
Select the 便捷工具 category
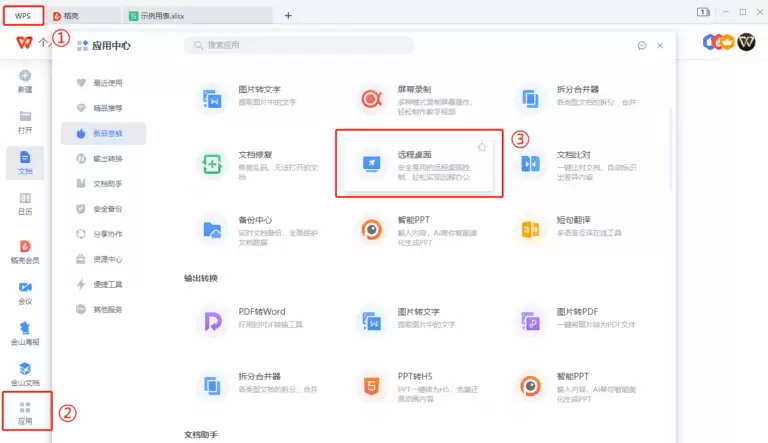pos(100,284)
